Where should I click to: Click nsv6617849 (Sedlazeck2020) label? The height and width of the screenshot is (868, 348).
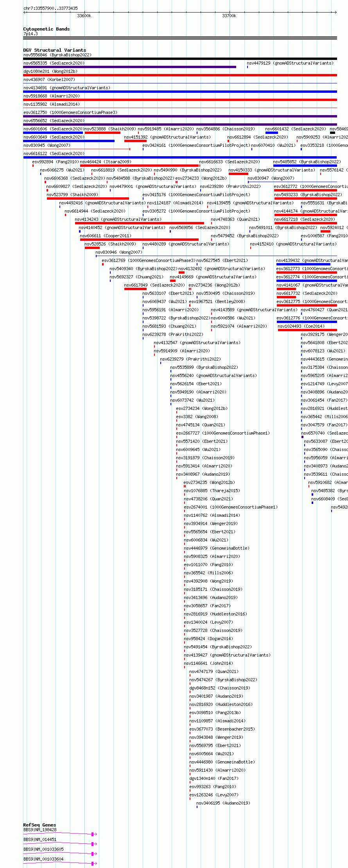(x=154, y=285)
